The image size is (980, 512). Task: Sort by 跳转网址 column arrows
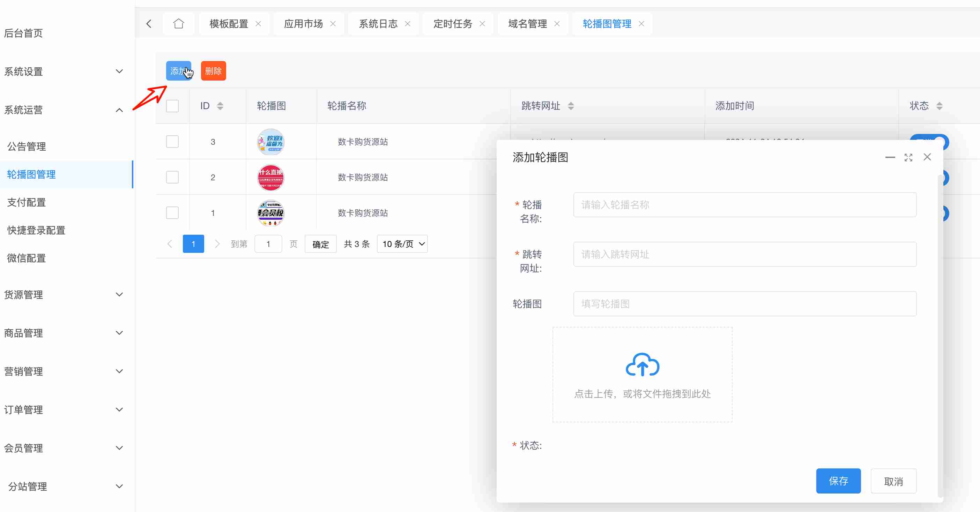571,106
